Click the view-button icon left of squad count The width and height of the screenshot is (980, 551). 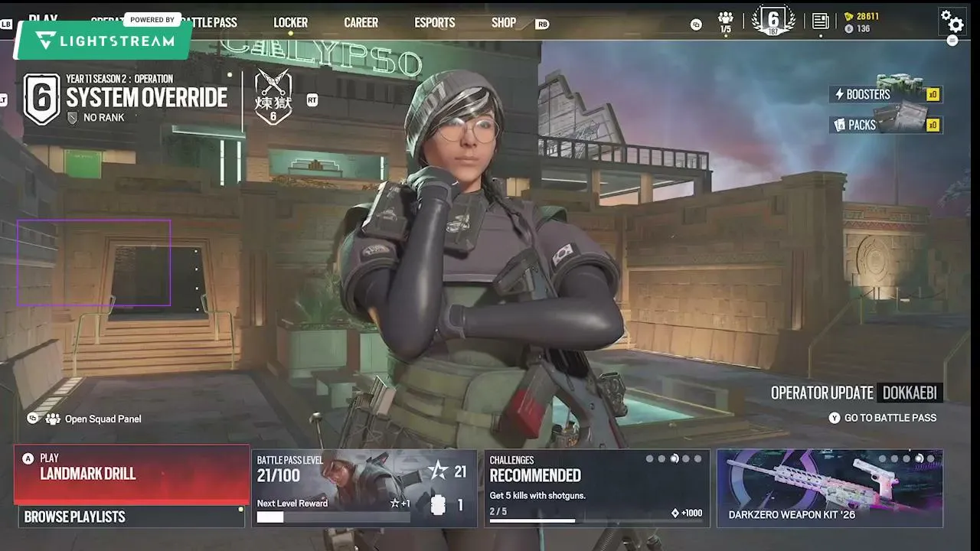696,24
